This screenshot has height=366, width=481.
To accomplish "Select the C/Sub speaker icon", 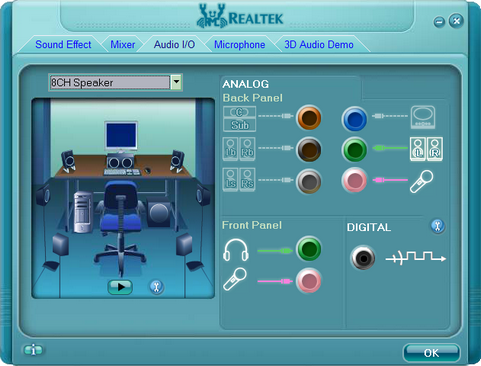I will point(239,119).
